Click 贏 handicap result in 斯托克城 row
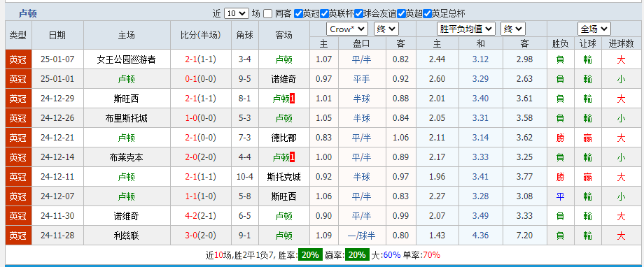The image size is (644, 267). tap(587, 177)
